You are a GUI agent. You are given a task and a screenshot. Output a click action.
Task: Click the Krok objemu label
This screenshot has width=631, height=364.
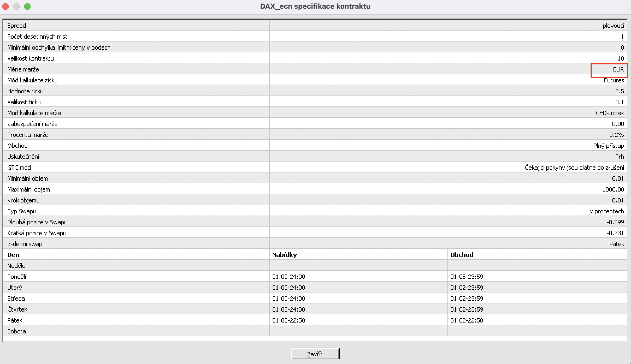23,200
